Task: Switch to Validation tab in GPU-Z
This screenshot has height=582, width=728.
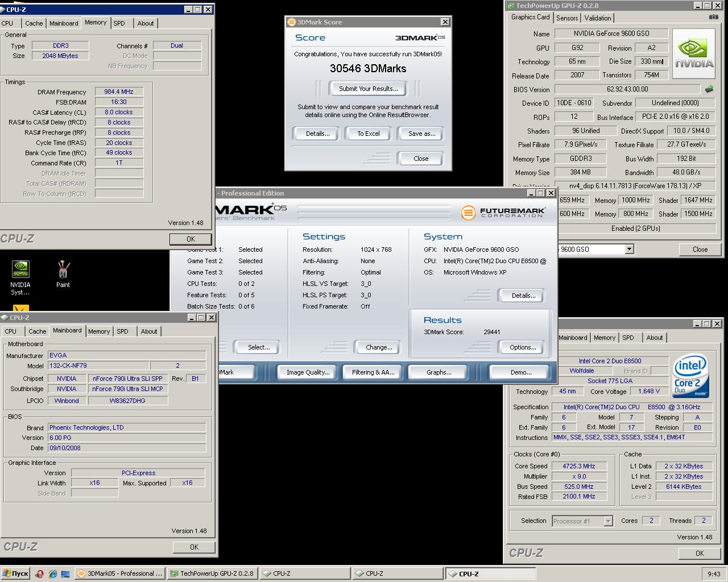Action: pos(598,18)
